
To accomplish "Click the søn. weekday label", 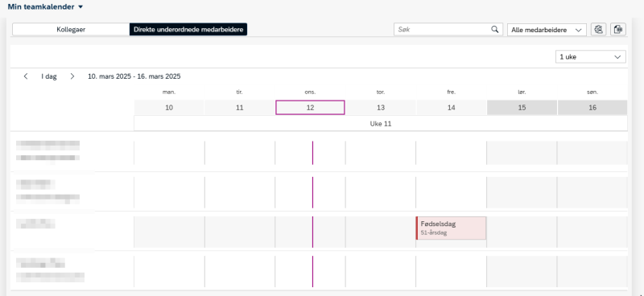I will [x=592, y=92].
